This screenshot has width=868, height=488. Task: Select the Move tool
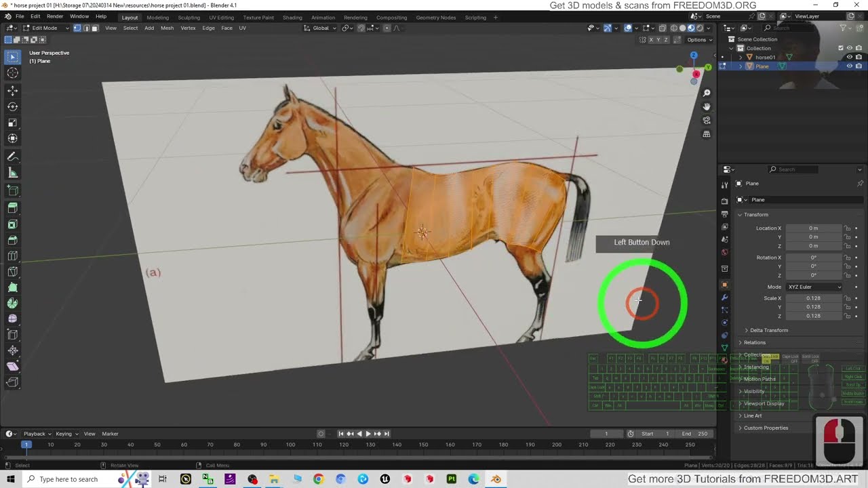[13, 90]
